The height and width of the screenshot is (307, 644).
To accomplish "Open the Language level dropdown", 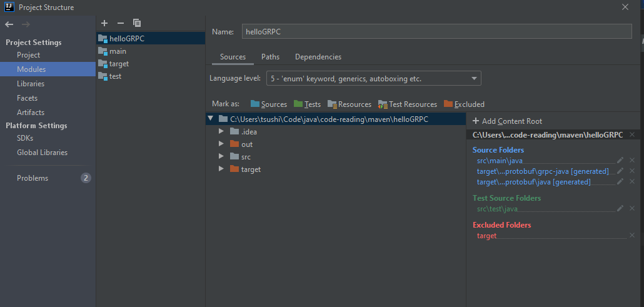I will click(x=374, y=79).
